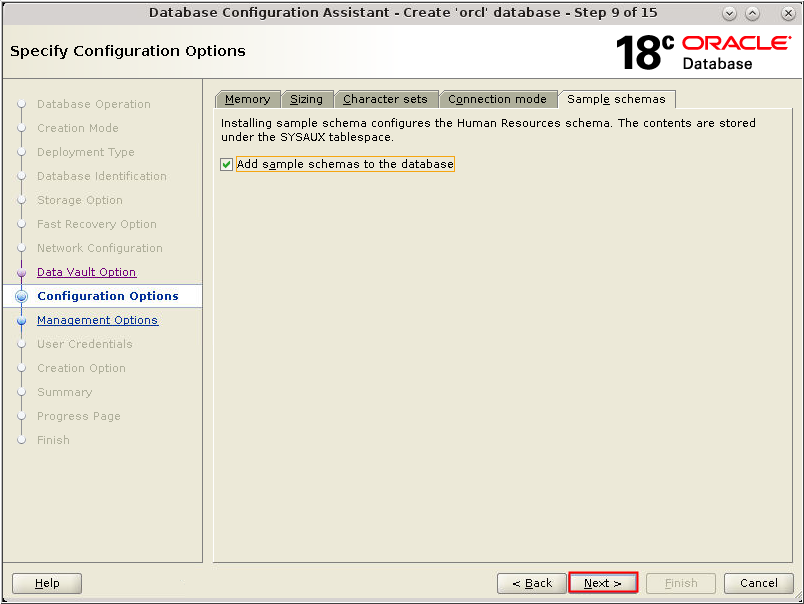Click the Configuration Options step bullet

22,296
